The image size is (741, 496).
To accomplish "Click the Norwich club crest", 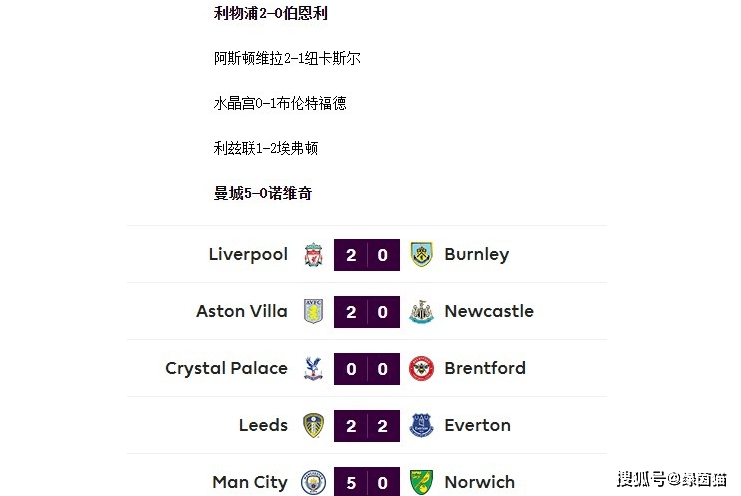I will 421,482.
